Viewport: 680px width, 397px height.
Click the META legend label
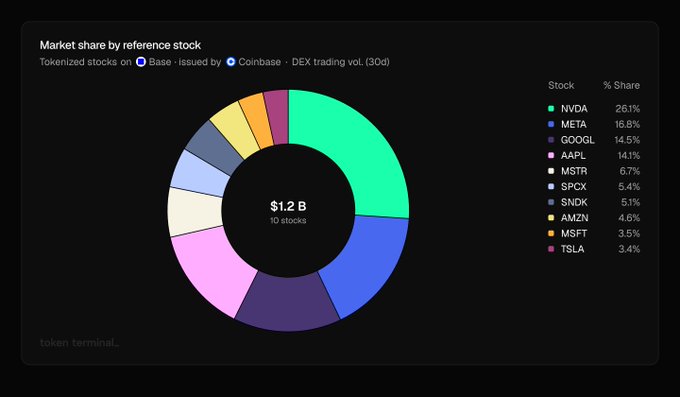(x=573, y=124)
